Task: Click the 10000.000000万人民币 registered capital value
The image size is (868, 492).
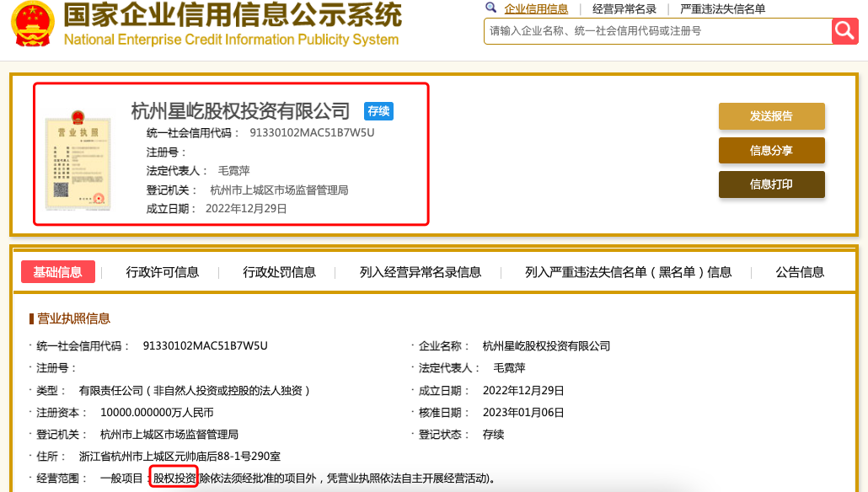Action: (157, 413)
